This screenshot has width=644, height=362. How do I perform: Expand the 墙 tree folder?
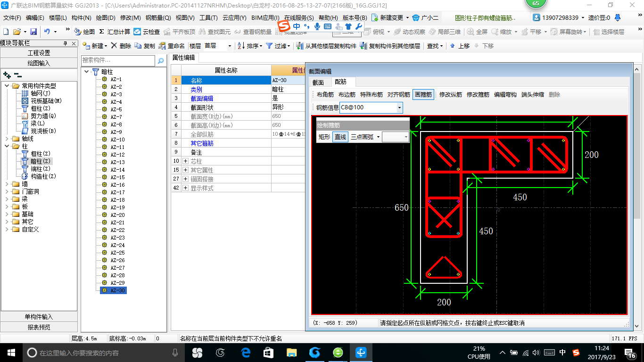point(7,184)
